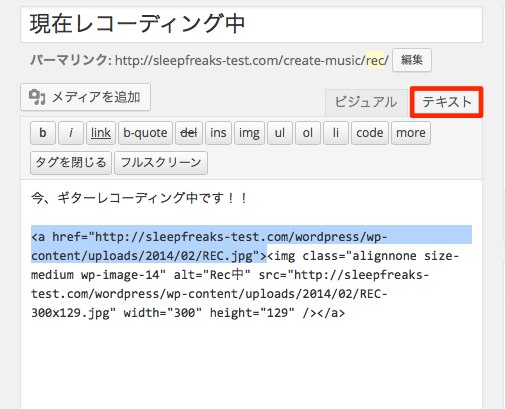Insert unordered list with ul button
This screenshot has height=409, width=505.
(280, 133)
